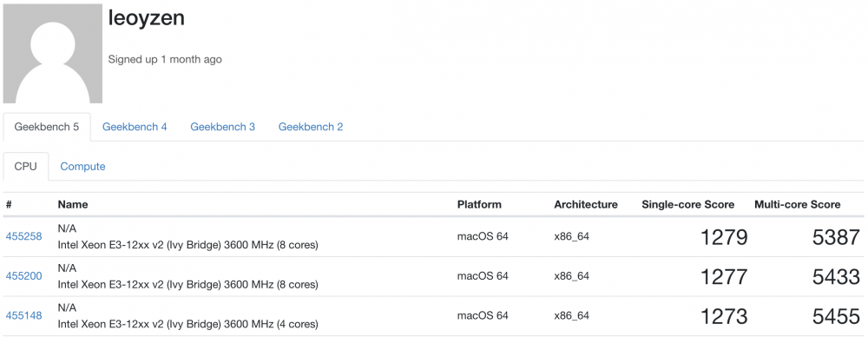This screenshot has width=868, height=337.
Task: Click the Platform column header
Action: (479, 204)
